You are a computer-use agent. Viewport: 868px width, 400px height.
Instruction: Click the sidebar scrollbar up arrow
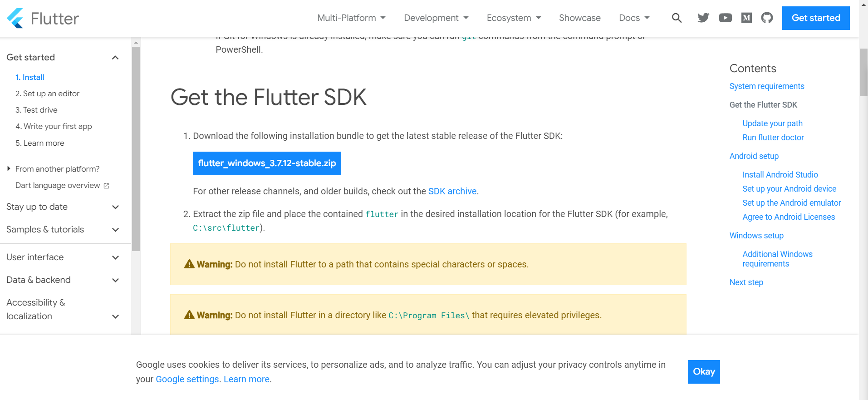tap(136, 42)
